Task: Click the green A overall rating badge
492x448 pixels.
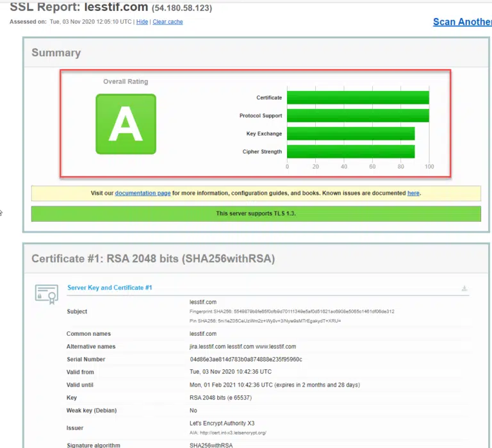Action: pyautogui.click(x=126, y=124)
